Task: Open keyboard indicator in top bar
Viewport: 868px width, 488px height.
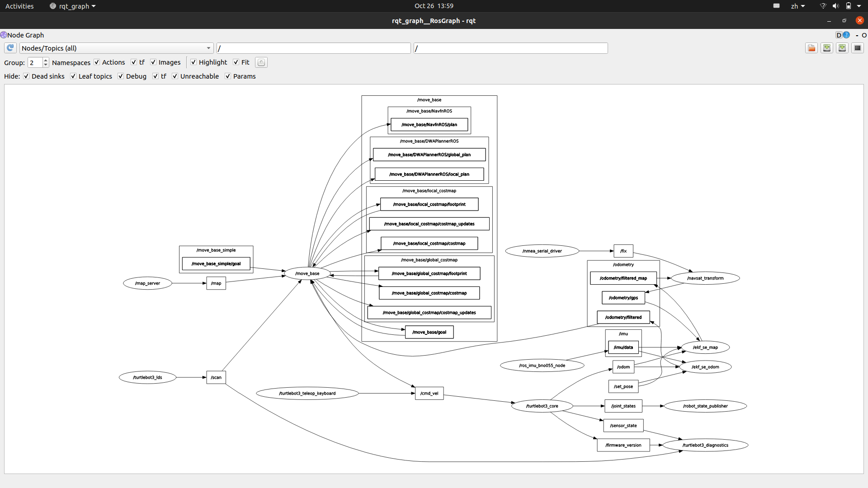Action: click(x=776, y=6)
